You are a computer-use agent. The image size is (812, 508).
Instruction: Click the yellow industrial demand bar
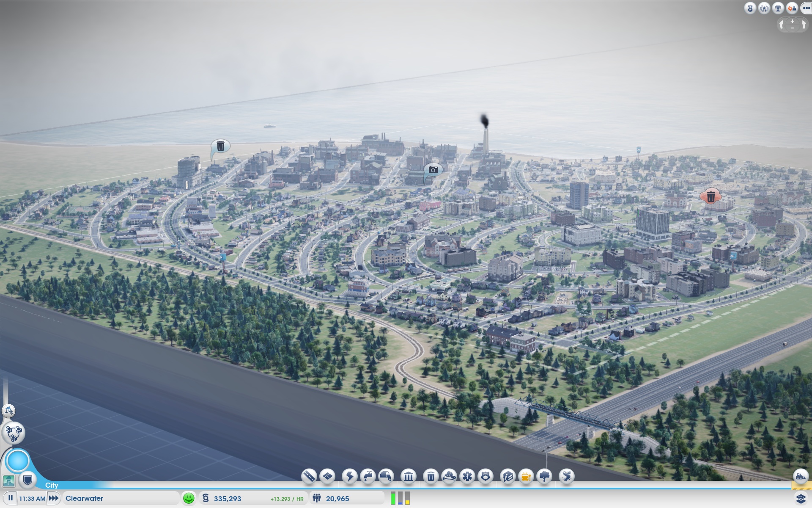click(407, 498)
